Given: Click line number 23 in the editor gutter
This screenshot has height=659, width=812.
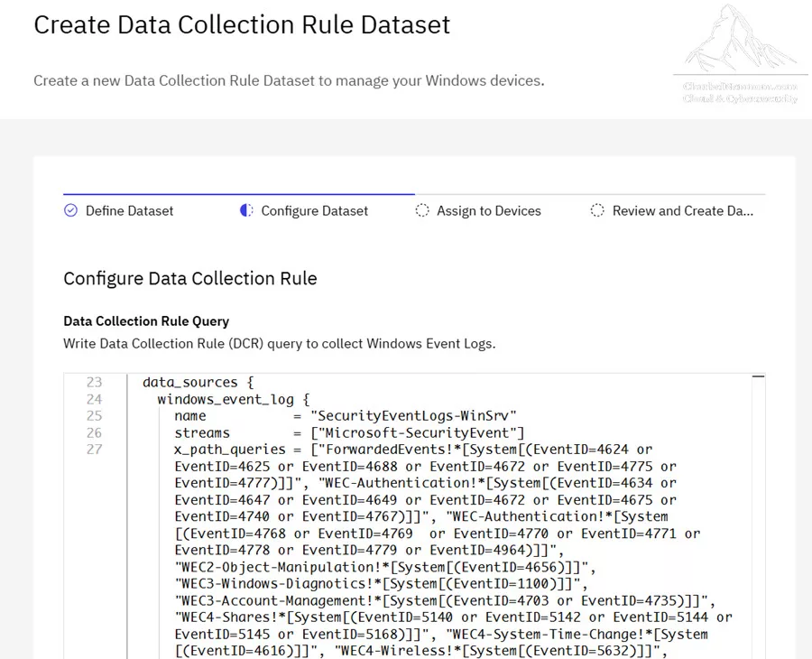Looking at the screenshot, I should (x=94, y=383).
